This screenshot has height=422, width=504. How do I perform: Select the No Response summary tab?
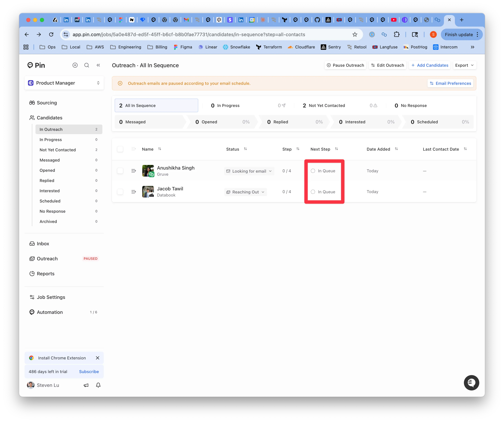pyautogui.click(x=432, y=106)
